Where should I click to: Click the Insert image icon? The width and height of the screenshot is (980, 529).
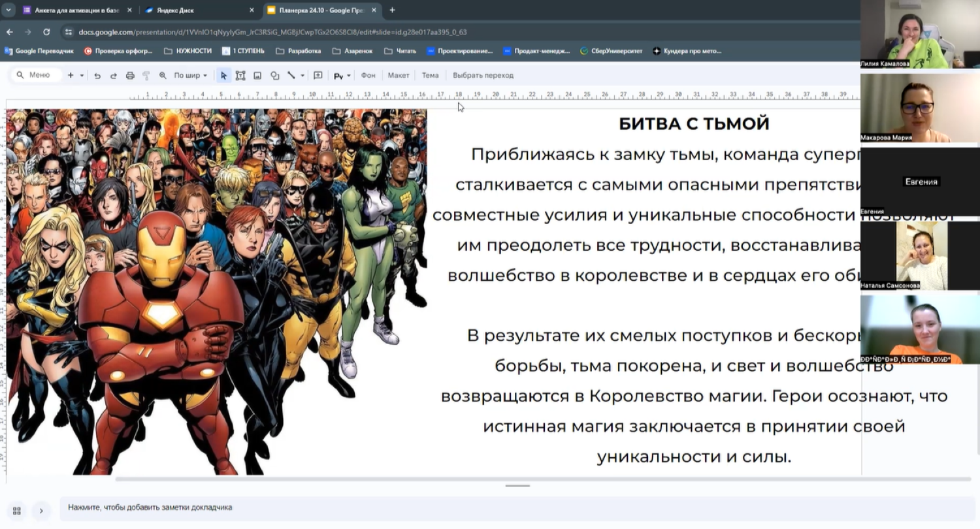(x=257, y=75)
